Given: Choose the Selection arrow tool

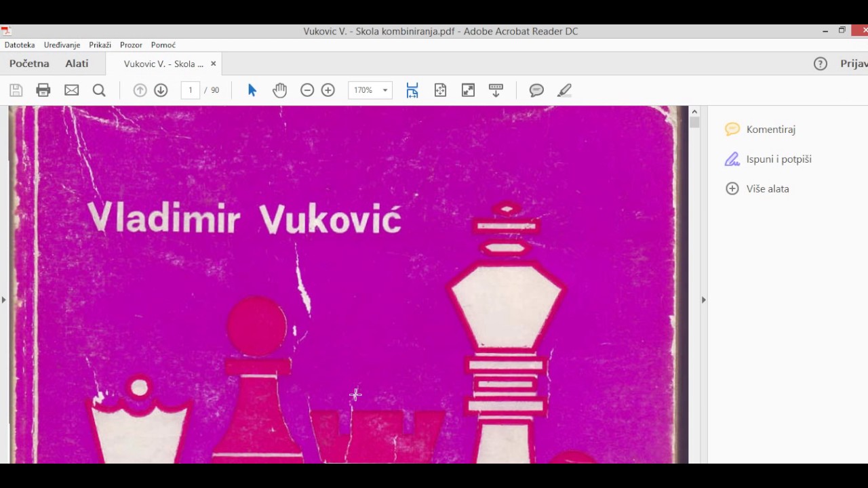Looking at the screenshot, I should coord(252,90).
